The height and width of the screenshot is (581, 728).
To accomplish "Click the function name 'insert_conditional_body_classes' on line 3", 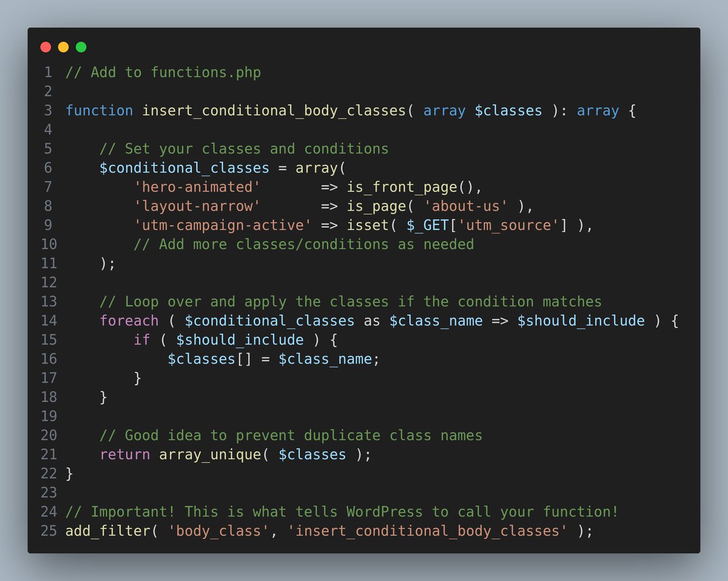I will point(274,111).
